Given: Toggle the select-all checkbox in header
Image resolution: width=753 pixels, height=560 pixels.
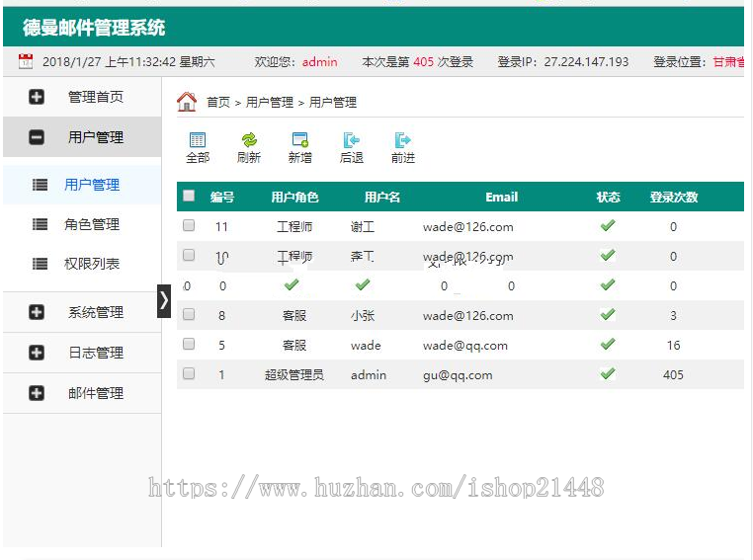Looking at the screenshot, I should [x=189, y=196].
